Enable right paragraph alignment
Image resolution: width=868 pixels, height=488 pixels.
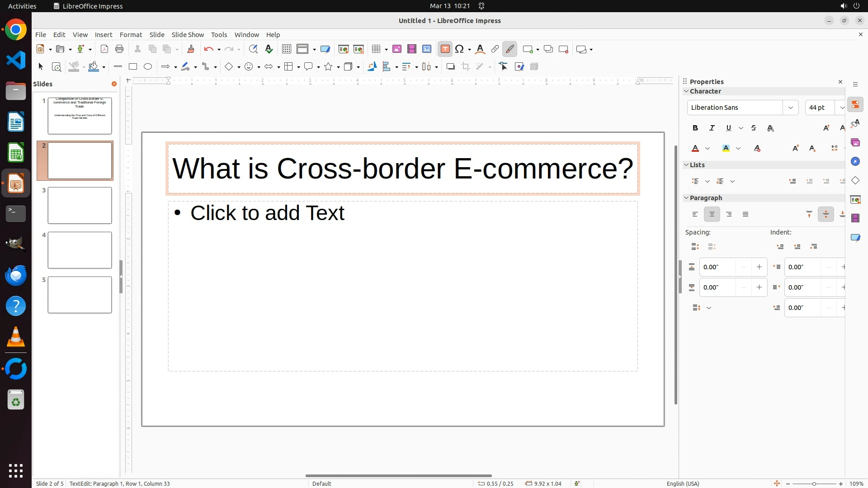pyautogui.click(x=729, y=215)
